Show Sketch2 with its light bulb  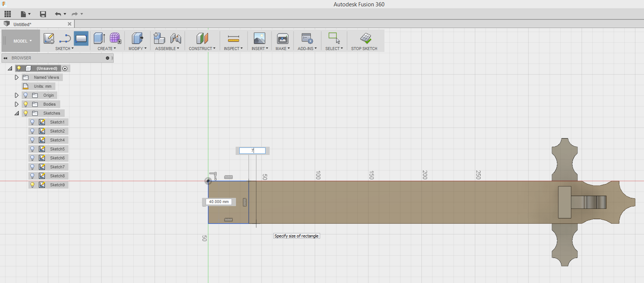33,131
